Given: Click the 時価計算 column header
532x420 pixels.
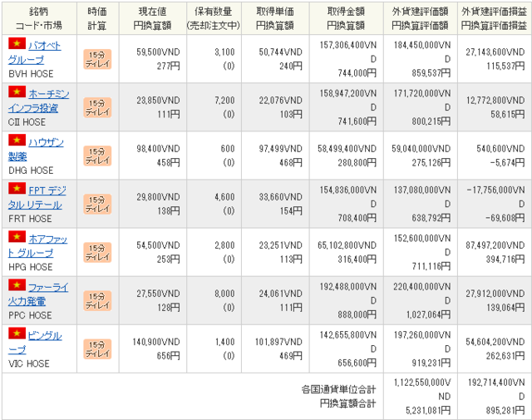Looking at the screenshot, I should coord(98,18).
